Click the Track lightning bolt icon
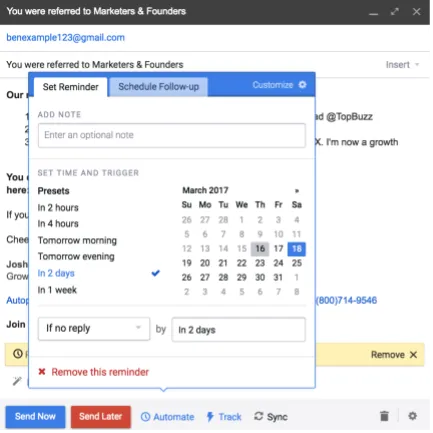Screen dimensions: 433x433 pyautogui.click(x=210, y=417)
